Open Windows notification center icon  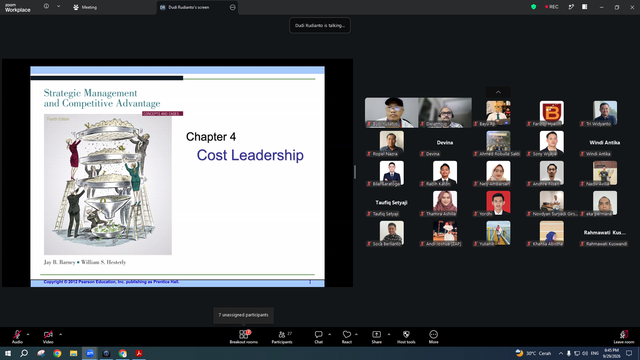[629, 353]
